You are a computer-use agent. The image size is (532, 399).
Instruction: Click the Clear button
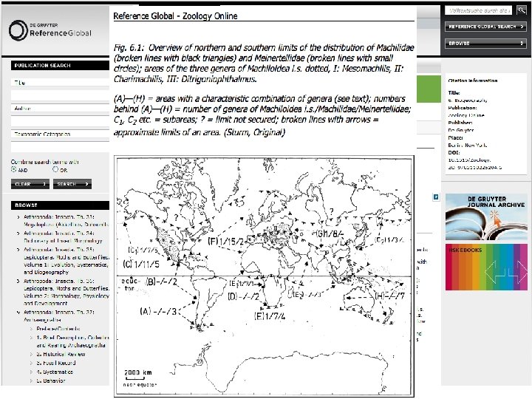[x=30, y=184]
